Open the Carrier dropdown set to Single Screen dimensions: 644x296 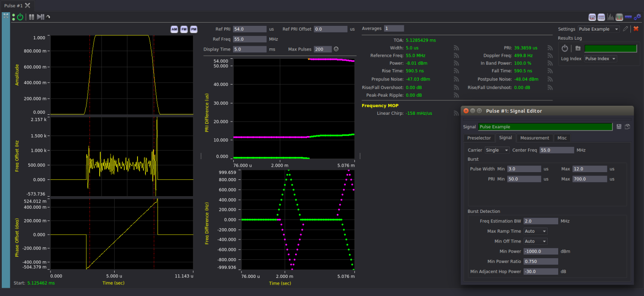(497, 150)
